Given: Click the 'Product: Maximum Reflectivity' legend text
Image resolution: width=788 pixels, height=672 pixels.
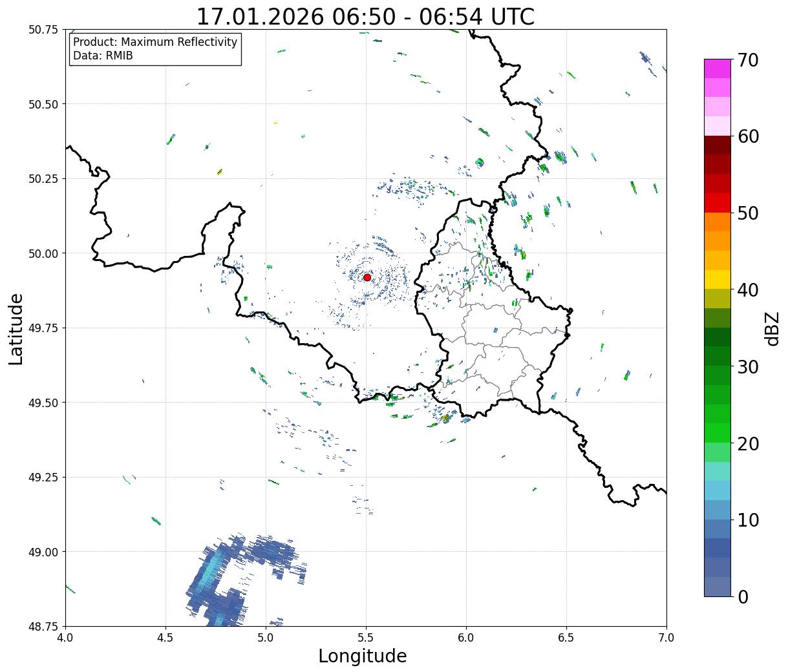Looking at the screenshot, I should click(x=155, y=42).
